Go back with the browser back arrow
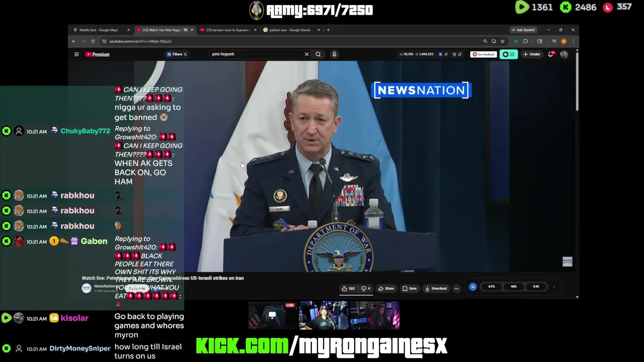Image resolution: width=644 pixels, height=362 pixels. [73, 41]
